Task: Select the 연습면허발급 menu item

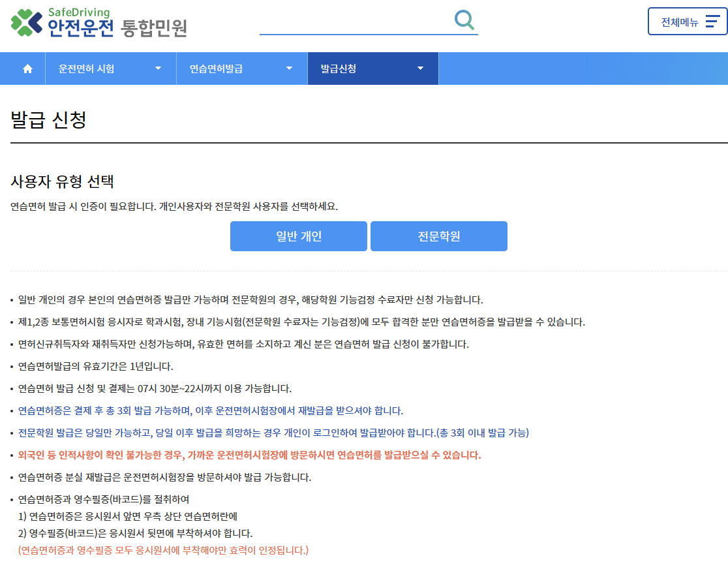Action: pos(242,69)
